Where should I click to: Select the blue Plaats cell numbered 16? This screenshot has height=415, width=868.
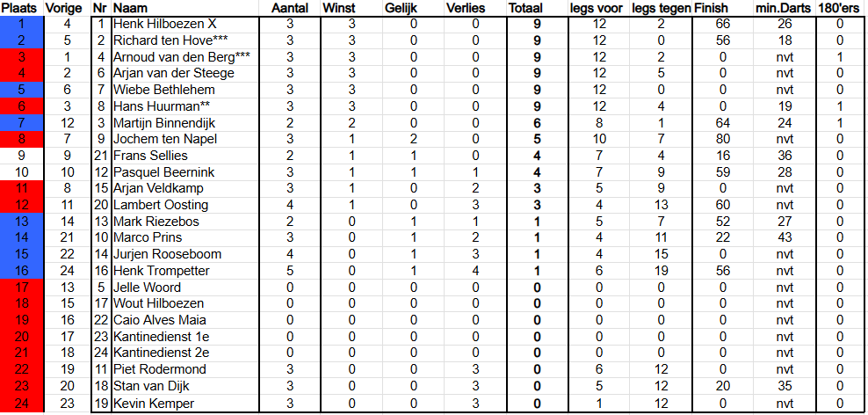(22, 271)
